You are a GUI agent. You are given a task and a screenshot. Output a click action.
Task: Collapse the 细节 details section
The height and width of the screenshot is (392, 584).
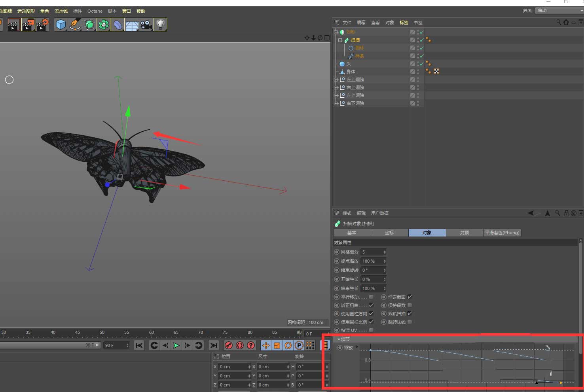339,339
